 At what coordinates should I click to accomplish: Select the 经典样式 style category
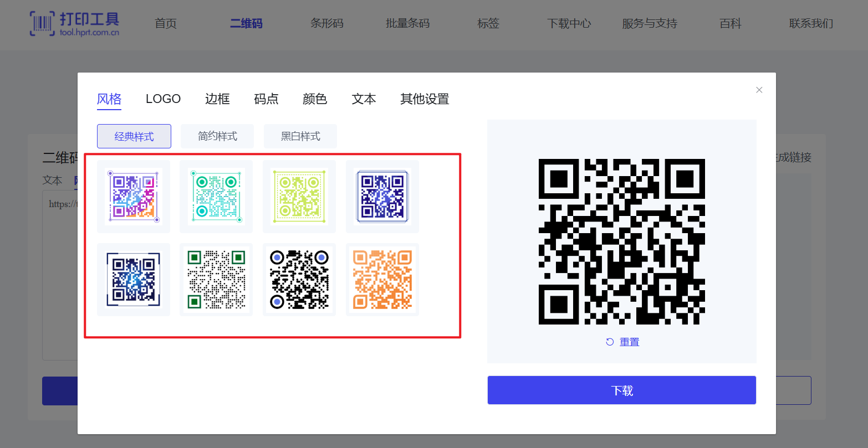coord(134,136)
